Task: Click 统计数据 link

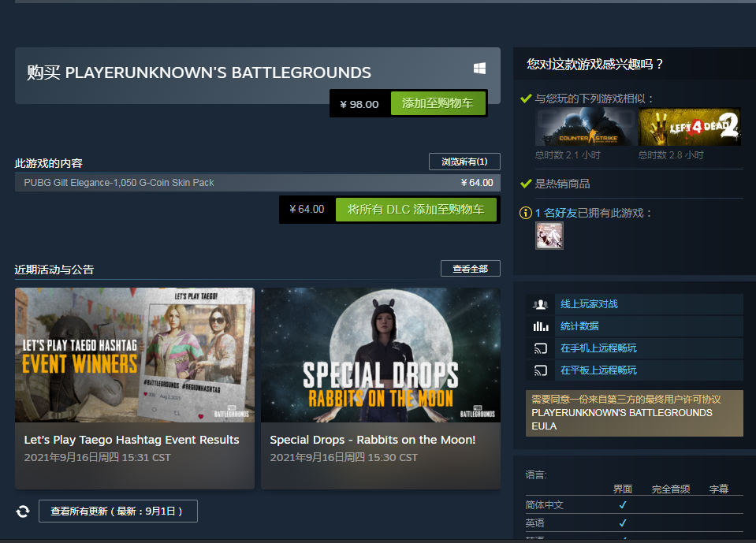Action: coord(579,326)
